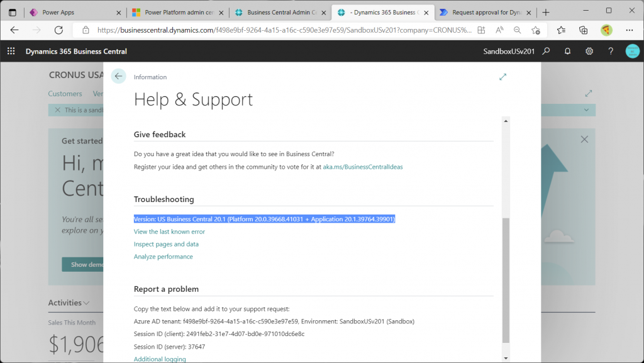
Task: Close the Power Platform admin center tab
Action: coord(221,13)
